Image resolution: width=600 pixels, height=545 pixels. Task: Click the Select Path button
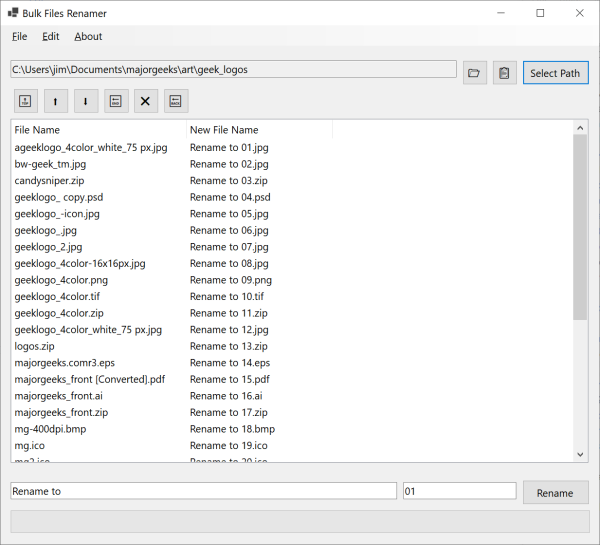(x=555, y=73)
